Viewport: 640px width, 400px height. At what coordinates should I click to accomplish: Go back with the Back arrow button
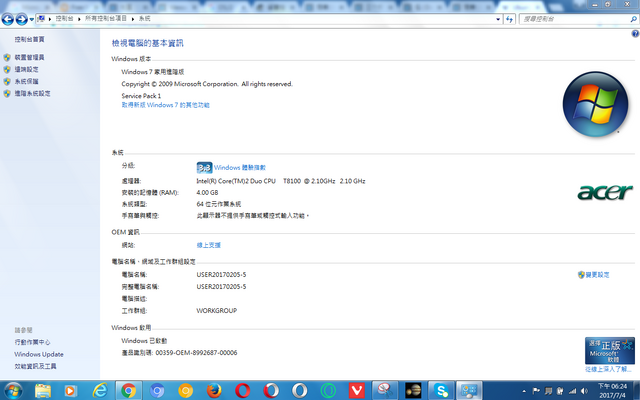point(8,19)
